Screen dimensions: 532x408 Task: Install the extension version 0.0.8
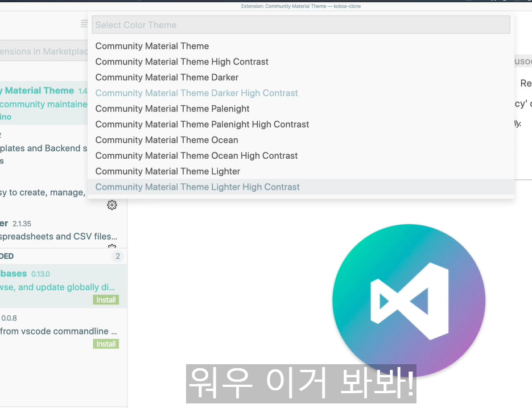pos(106,344)
